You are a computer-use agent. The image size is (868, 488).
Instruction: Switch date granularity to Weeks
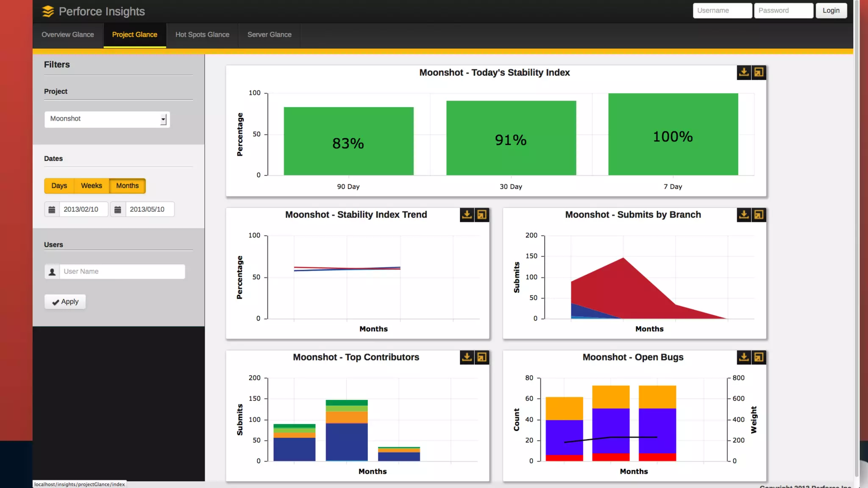tap(92, 186)
